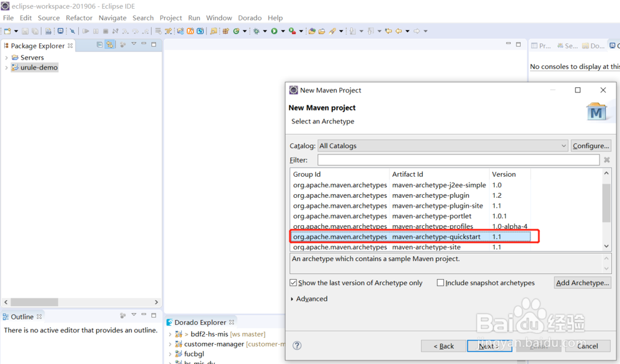Click the Back navigation arrow in toolbar
620x364 pixels.
coord(399,31)
